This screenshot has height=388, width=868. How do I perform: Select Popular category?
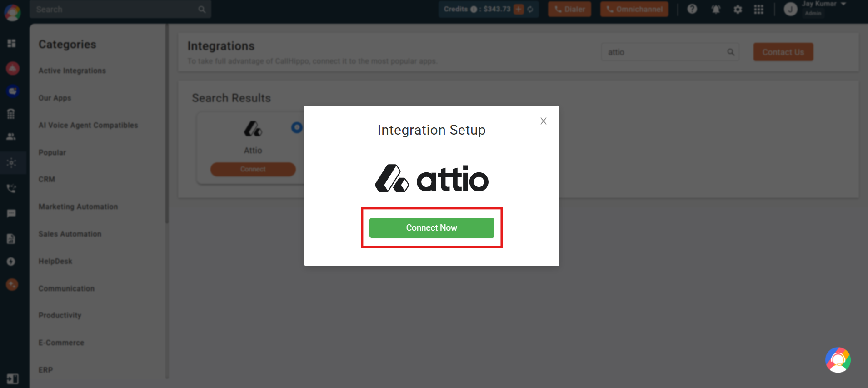tap(52, 152)
